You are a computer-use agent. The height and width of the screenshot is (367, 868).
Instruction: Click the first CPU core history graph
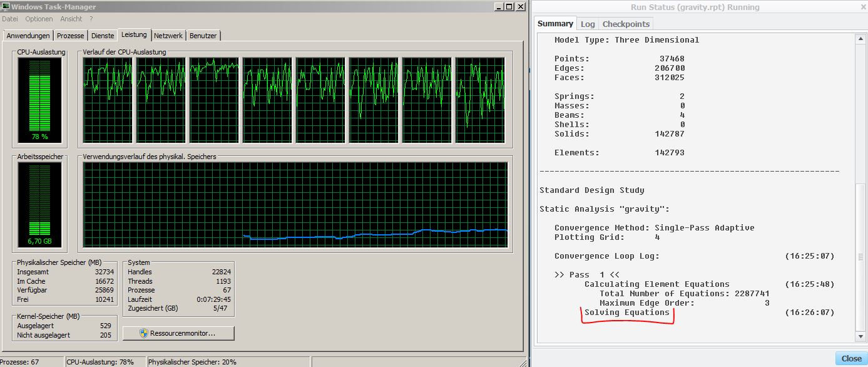point(108,100)
